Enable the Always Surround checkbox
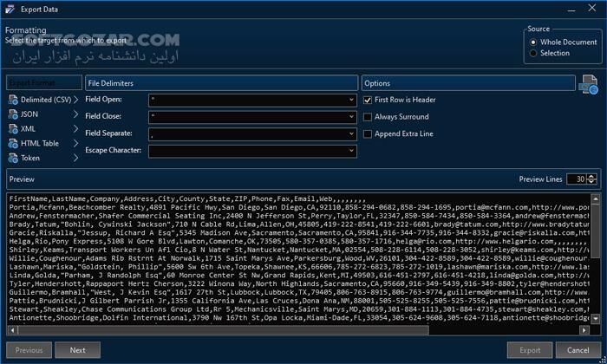Screen dimensions: 607x364 [x=368, y=117]
